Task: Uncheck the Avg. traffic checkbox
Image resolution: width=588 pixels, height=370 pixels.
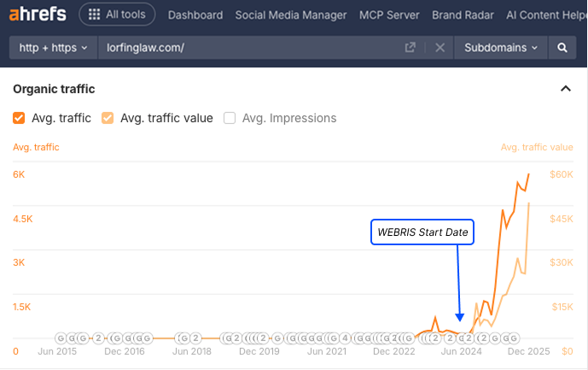Action: [x=19, y=118]
